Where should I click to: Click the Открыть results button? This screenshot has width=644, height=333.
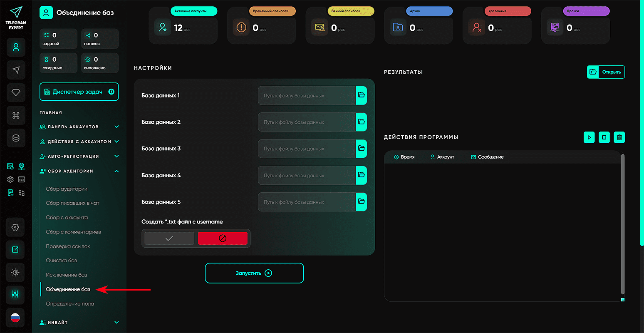point(606,72)
